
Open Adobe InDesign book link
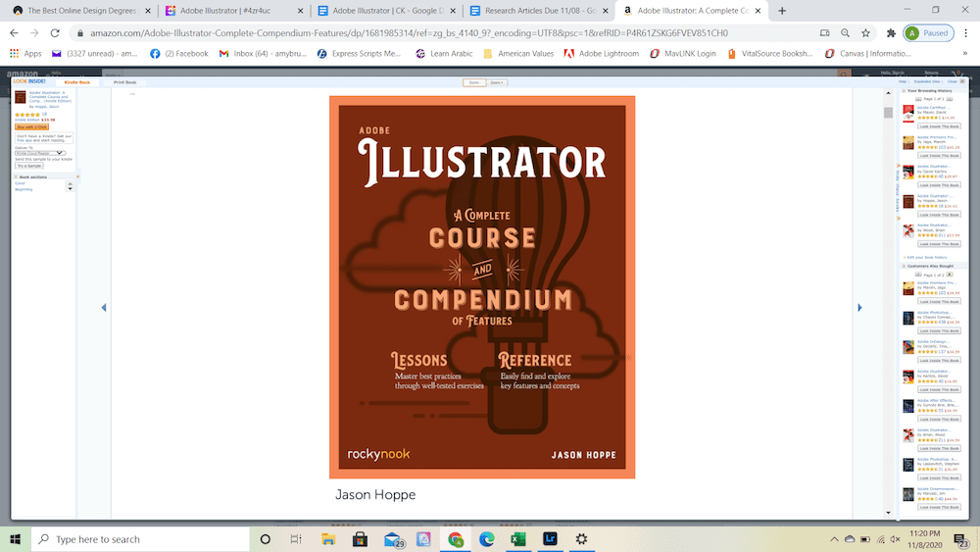[934, 342]
